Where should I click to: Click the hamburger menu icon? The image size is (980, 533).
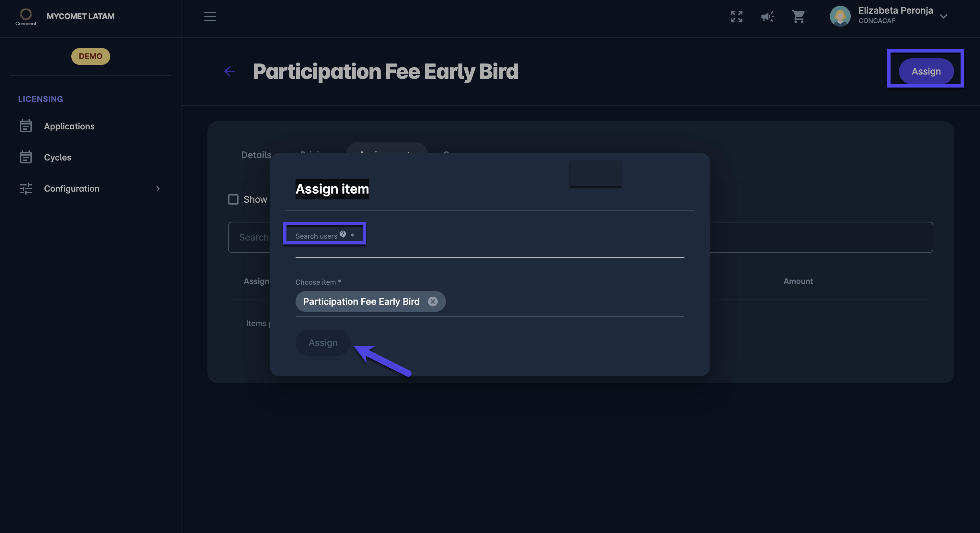210,16
